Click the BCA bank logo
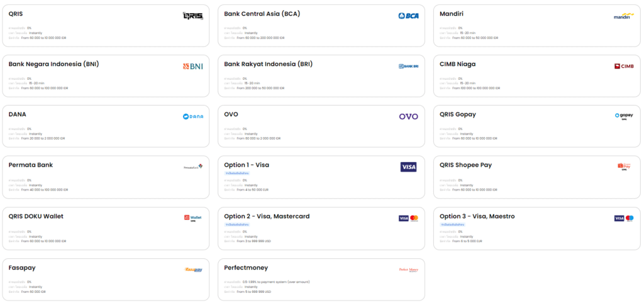Image resolution: width=644 pixels, height=303 pixels. [408, 16]
